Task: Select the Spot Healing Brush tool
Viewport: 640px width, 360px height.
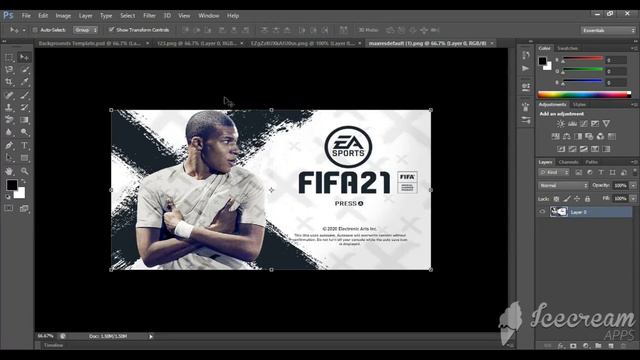Action: coord(9,95)
